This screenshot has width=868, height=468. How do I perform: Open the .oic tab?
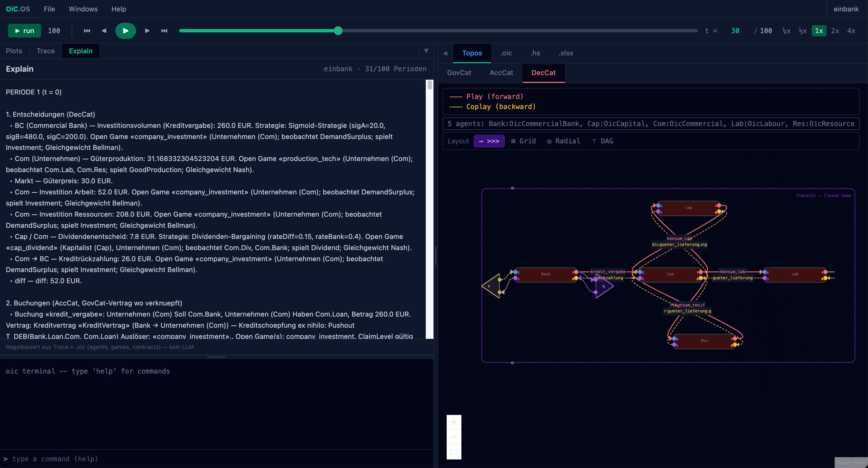click(x=506, y=53)
